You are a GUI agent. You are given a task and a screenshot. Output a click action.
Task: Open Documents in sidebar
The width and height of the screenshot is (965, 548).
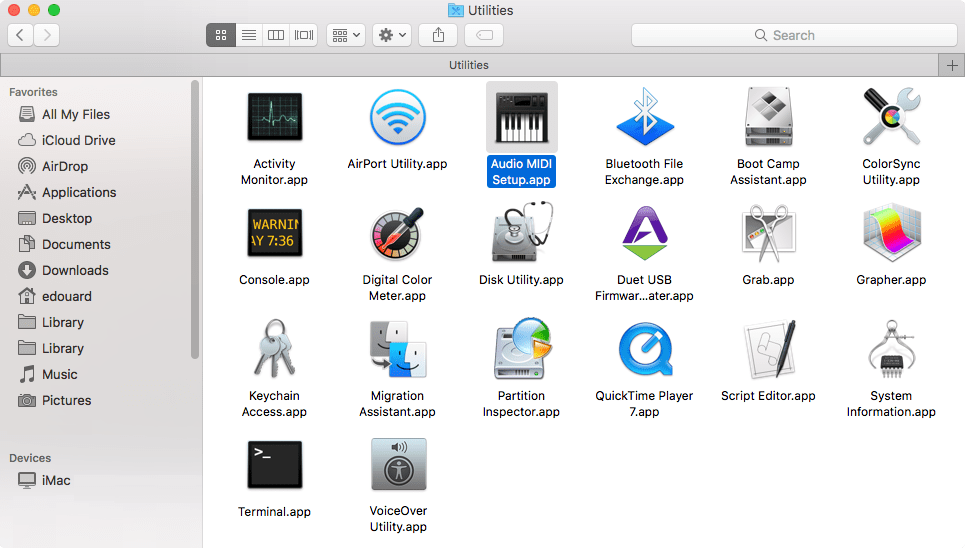[64, 244]
